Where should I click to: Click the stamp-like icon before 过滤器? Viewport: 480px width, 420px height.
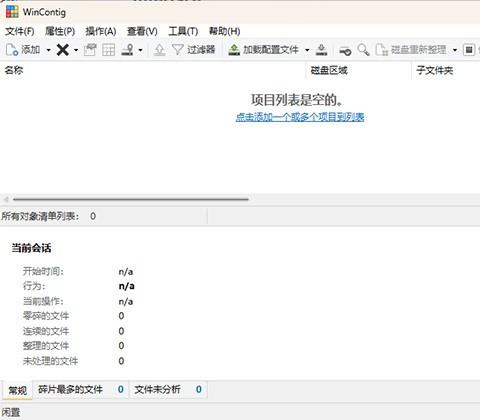(127, 50)
